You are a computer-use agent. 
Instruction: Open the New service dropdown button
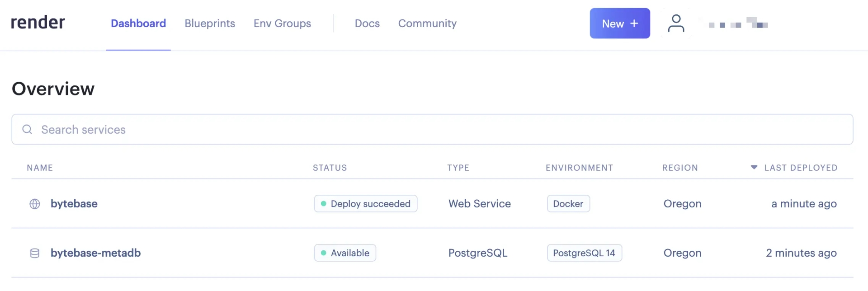[620, 23]
